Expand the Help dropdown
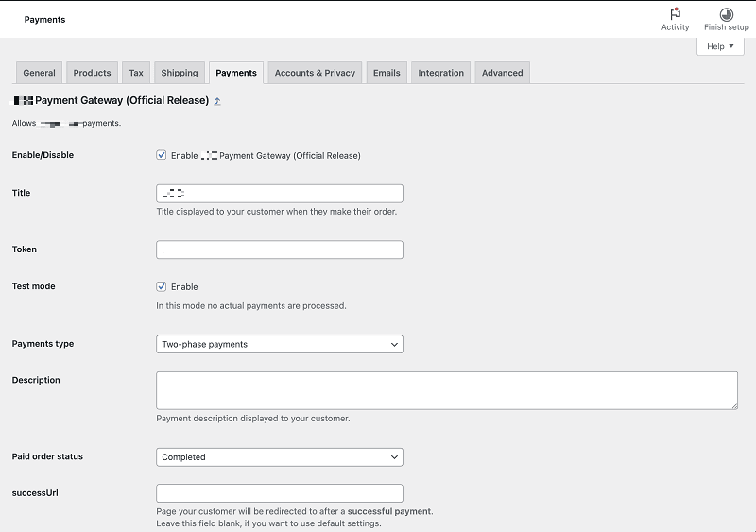The width and height of the screenshot is (756, 532). click(720, 46)
